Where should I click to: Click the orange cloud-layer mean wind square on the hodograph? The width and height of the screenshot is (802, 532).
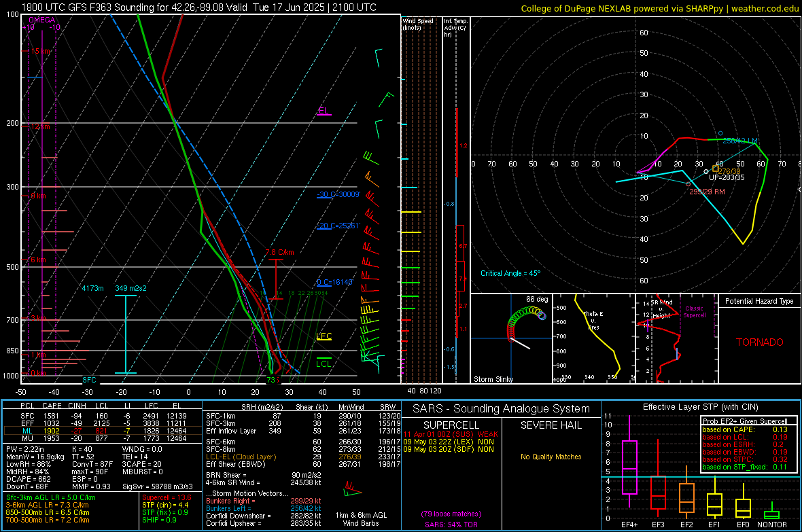click(x=716, y=169)
